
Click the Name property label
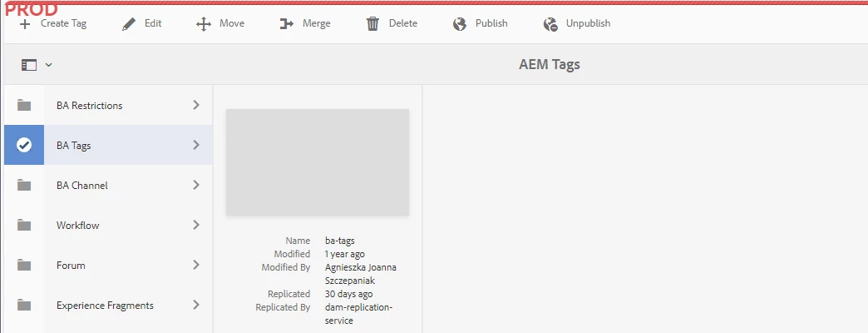pos(298,241)
